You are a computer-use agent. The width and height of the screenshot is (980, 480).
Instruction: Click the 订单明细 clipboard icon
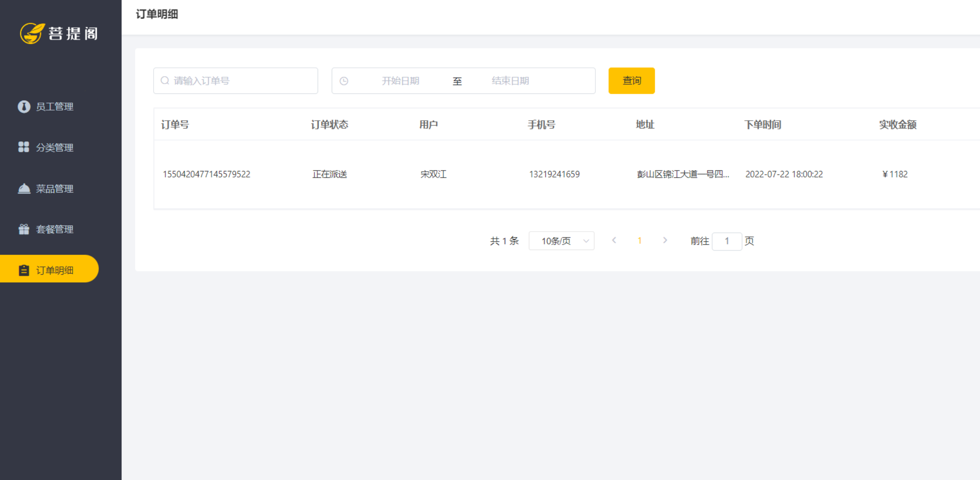tap(24, 270)
